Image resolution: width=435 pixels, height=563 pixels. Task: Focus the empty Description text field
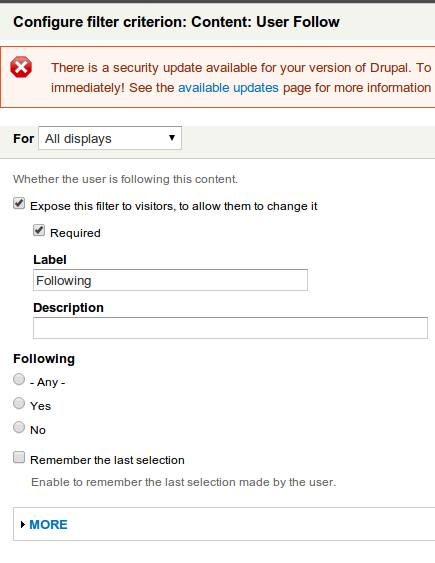[x=230, y=328]
